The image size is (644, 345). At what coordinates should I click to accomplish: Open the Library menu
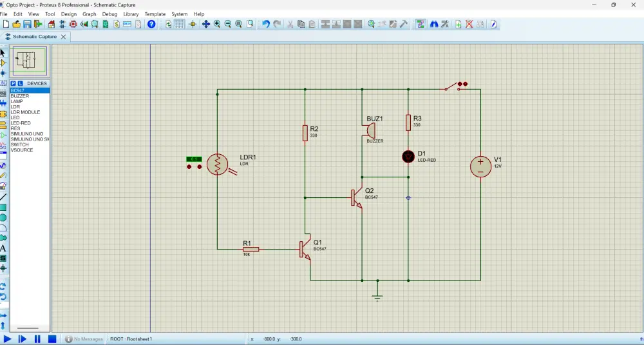click(131, 14)
